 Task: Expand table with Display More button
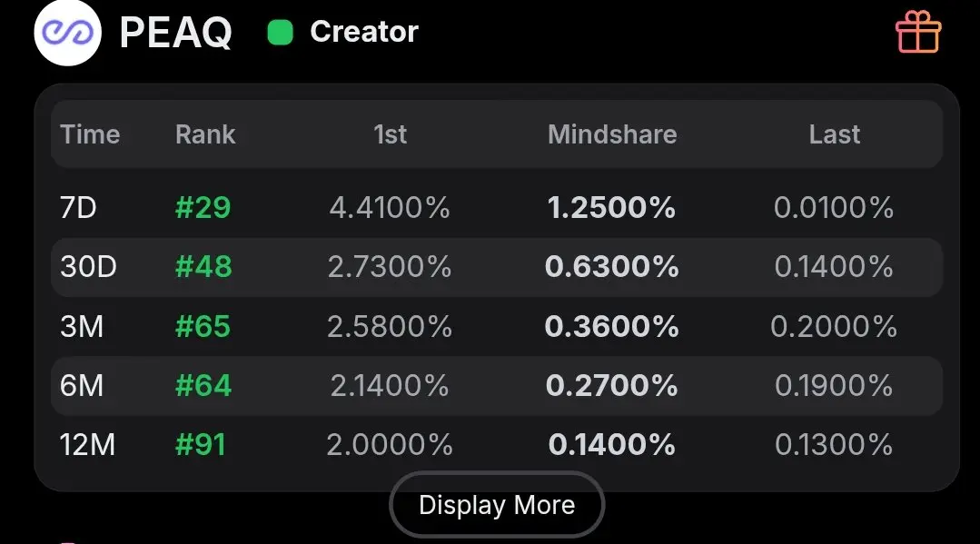497,505
